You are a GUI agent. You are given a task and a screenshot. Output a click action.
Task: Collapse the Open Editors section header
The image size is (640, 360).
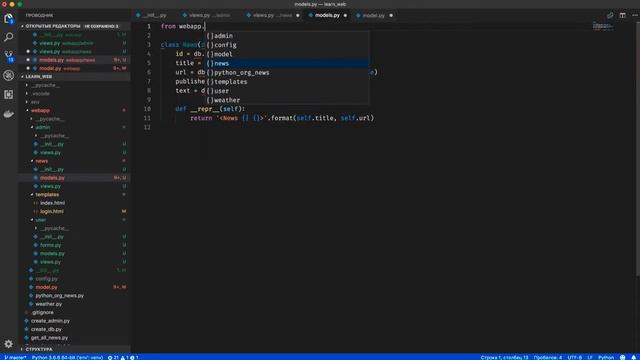pyautogui.click(x=75, y=26)
